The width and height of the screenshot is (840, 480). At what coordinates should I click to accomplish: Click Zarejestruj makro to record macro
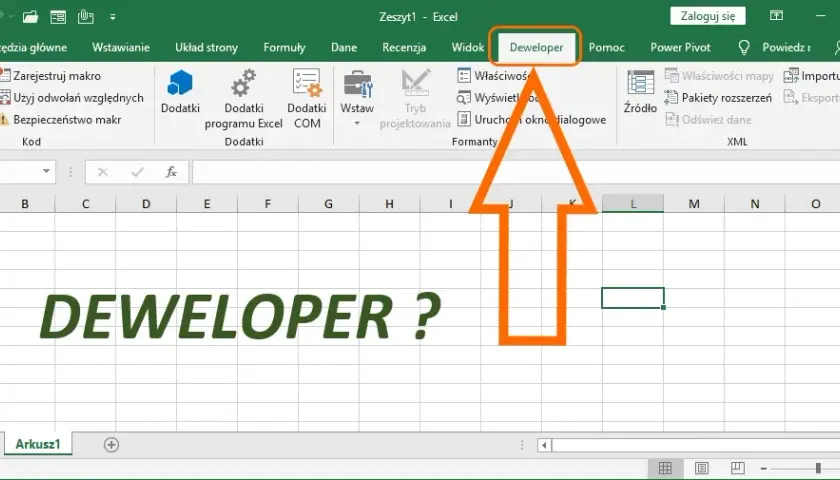51,76
